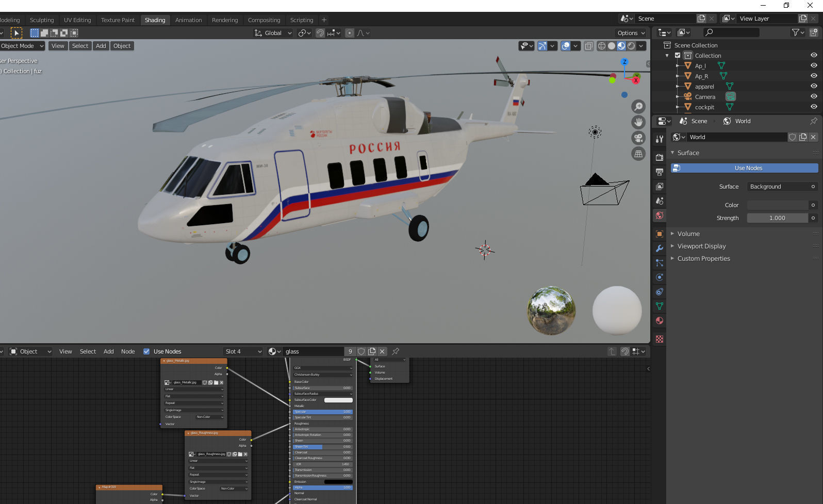The width and height of the screenshot is (823, 504).
Task: Open the Slot 4 material slot dropdown
Action: [x=243, y=351]
